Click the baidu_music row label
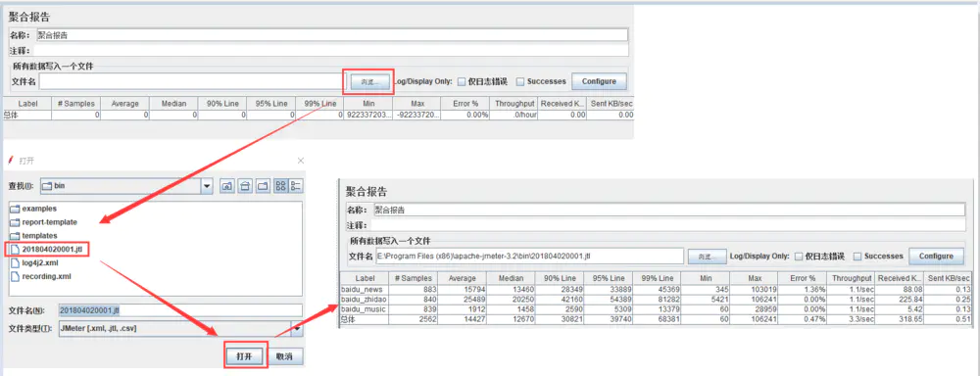980x376 pixels. (x=364, y=309)
